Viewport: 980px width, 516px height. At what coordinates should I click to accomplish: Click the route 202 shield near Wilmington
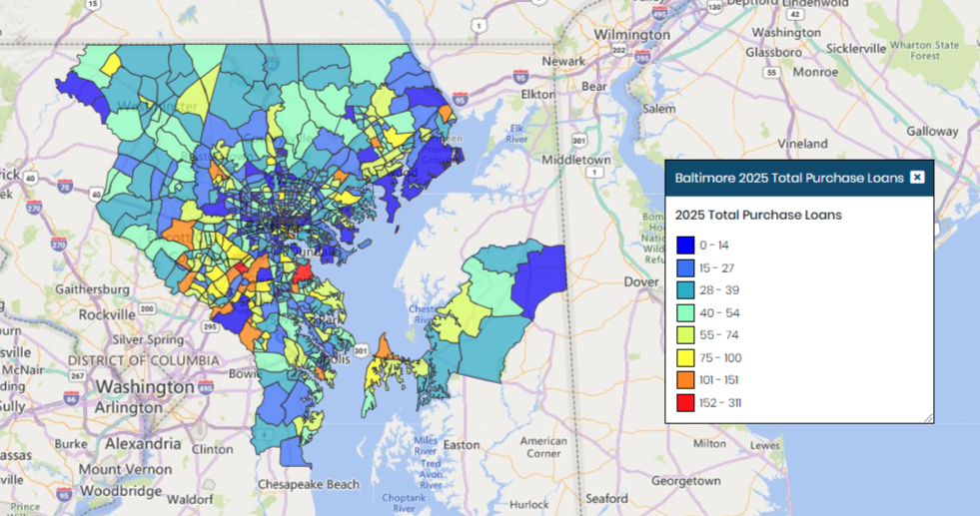coord(618,50)
